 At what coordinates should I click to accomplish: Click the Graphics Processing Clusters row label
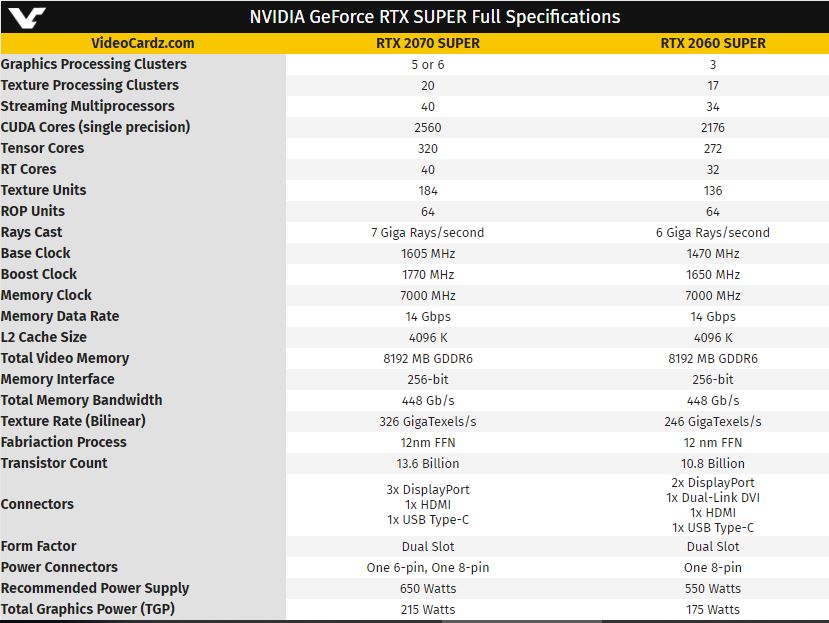click(94, 64)
